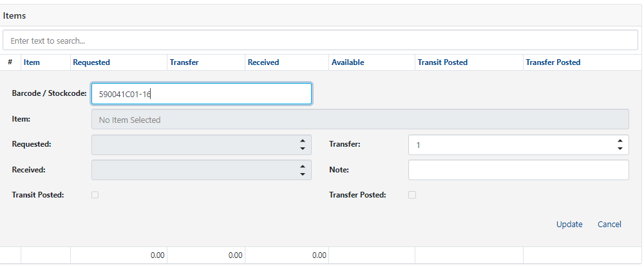Increase the Transfer quantity with up arrow

[x=620, y=141]
